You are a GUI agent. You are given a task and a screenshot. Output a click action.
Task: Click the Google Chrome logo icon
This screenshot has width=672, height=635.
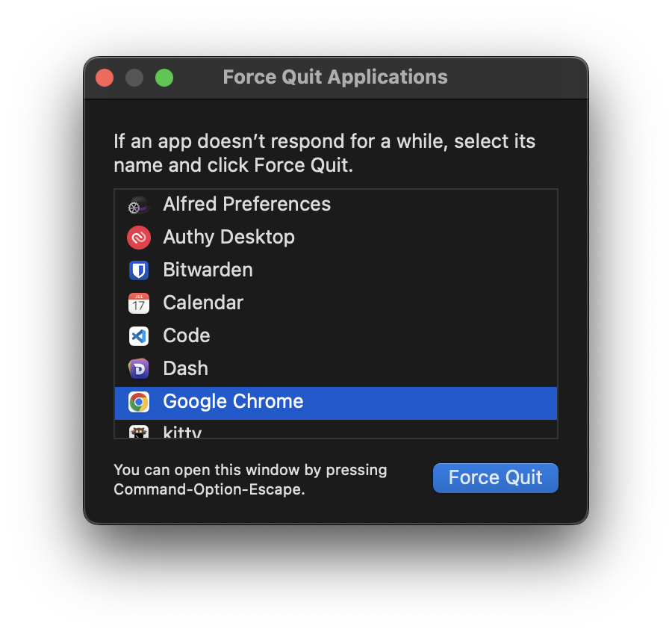(x=139, y=402)
